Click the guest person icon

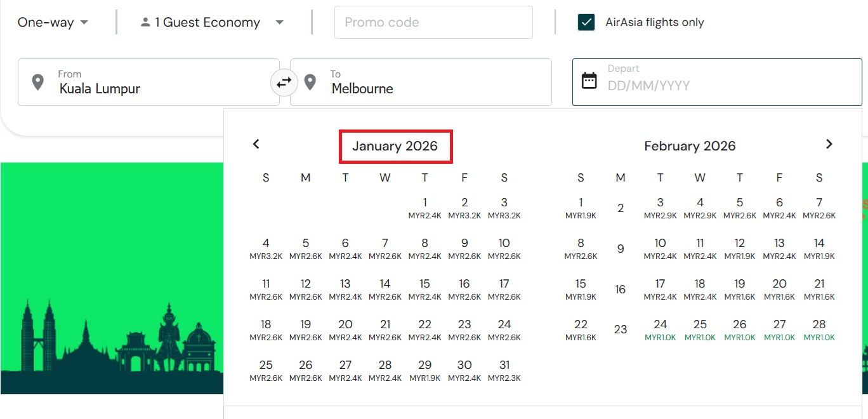tap(146, 22)
